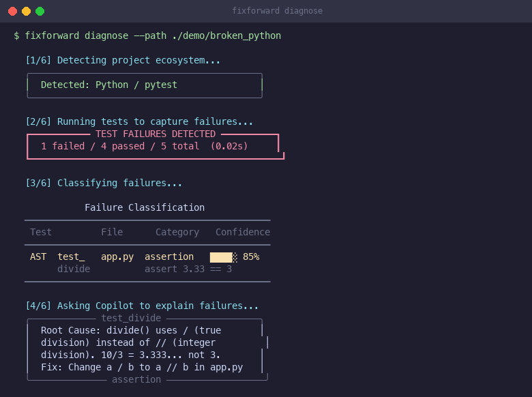Click the 'Failure Classification' table title
532x397 pixels.
tap(145, 207)
